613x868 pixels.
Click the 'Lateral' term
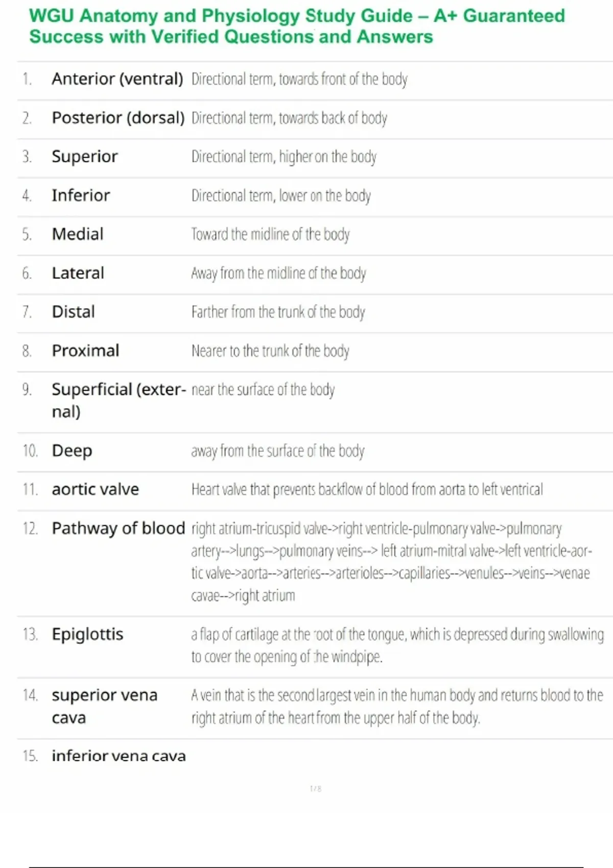78,273
